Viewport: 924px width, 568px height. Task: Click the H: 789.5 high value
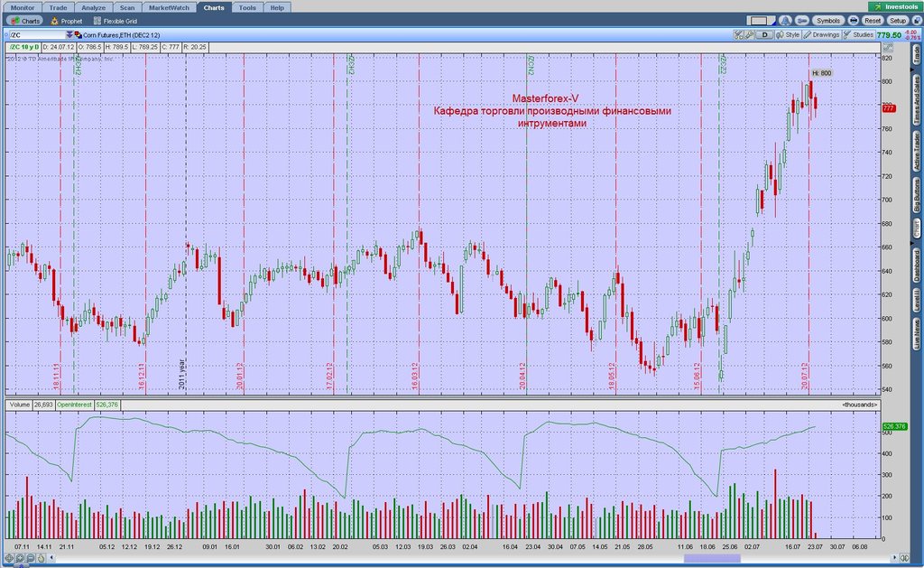116,47
